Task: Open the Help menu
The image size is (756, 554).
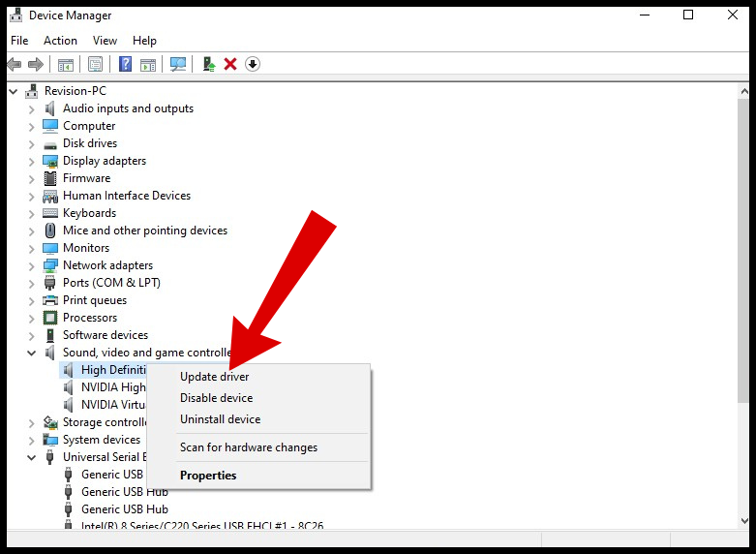Action: [144, 41]
